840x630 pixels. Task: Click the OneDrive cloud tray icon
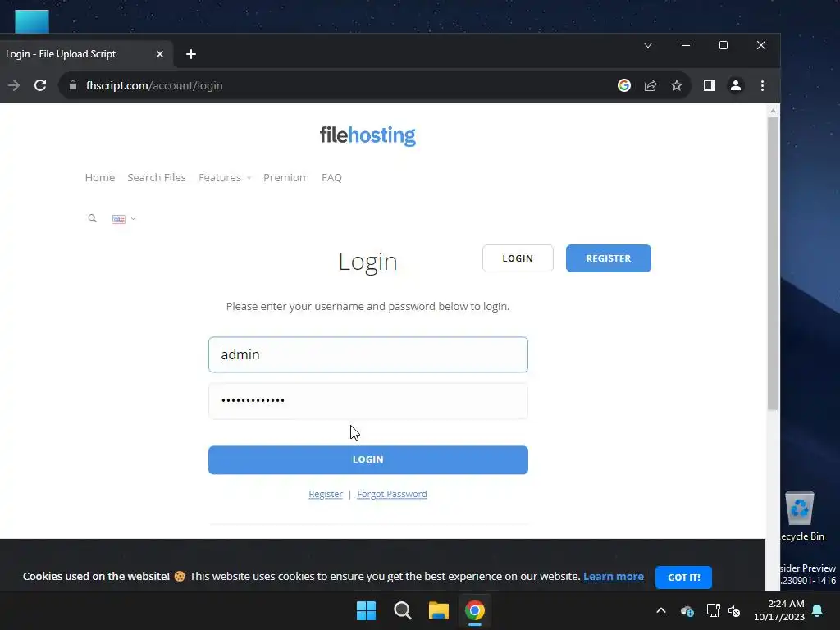click(x=687, y=610)
